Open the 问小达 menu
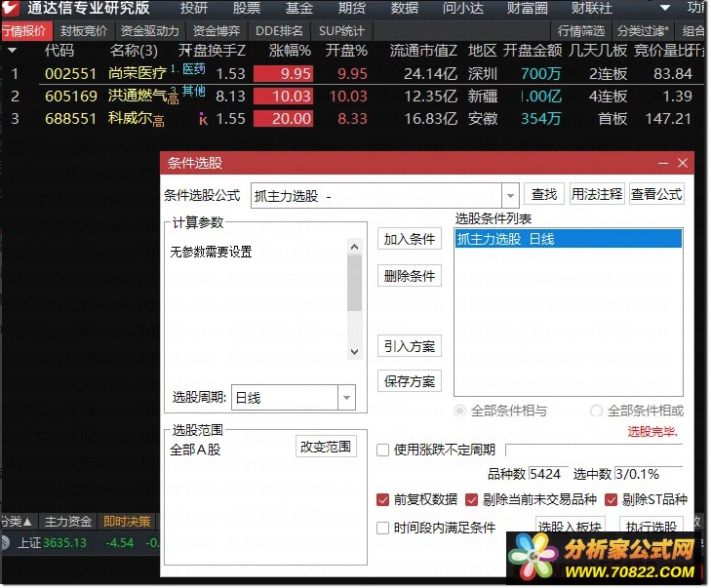This screenshot has height=588, width=711. click(463, 8)
